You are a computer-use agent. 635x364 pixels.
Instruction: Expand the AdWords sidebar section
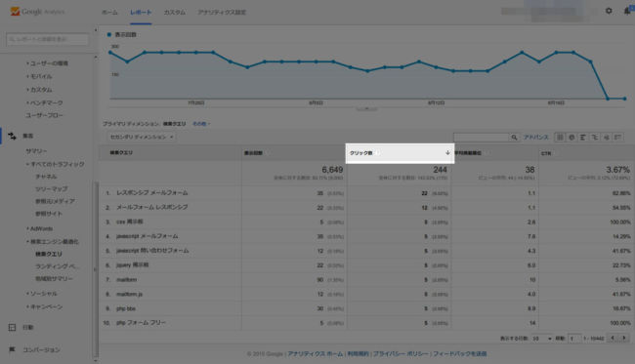(40, 228)
